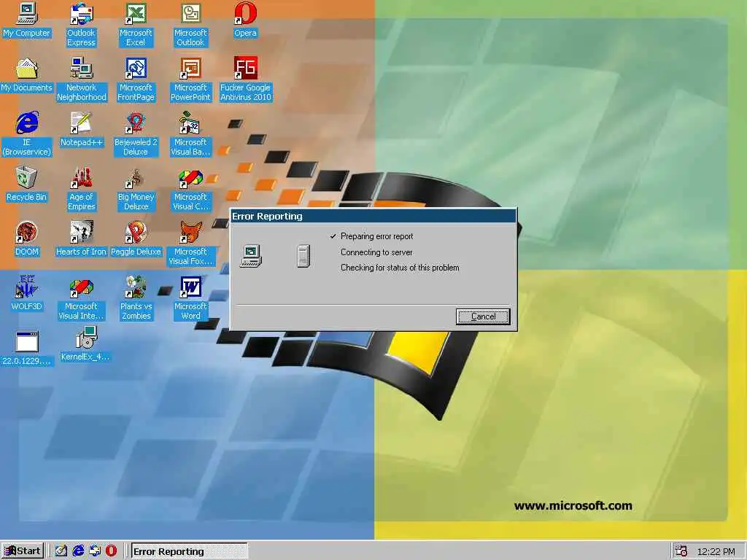This screenshot has height=560, width=747.
Task: Click 'Connecting to server' text
Action: pos(376,252)
